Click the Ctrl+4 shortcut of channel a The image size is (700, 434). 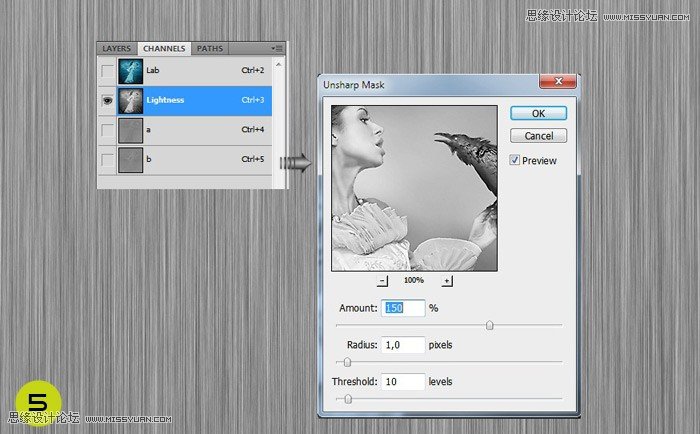(253, 129)
